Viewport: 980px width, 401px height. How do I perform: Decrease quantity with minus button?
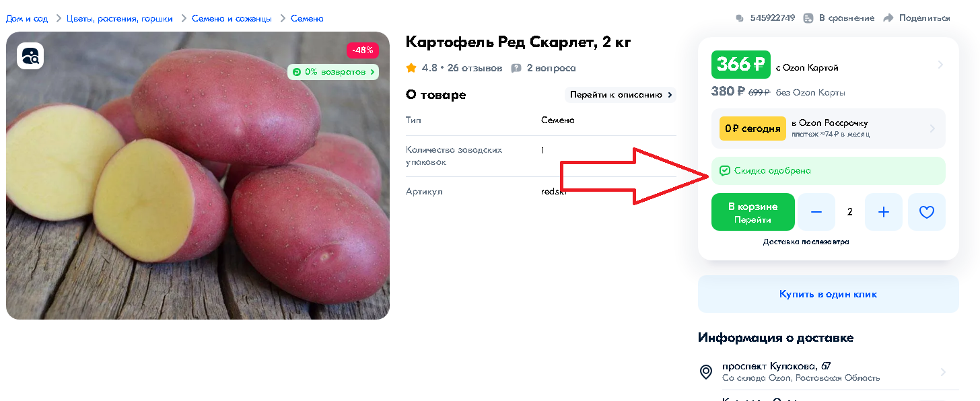click(816, 212)
